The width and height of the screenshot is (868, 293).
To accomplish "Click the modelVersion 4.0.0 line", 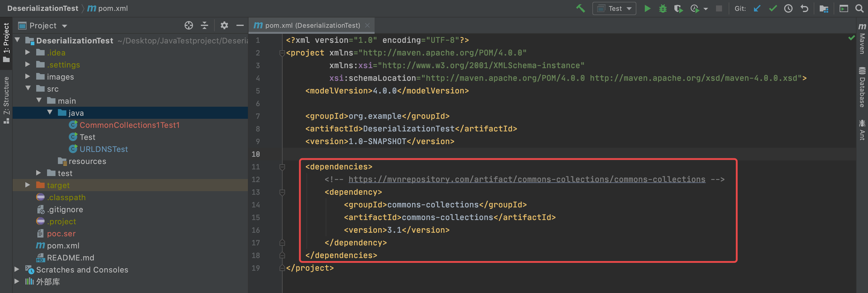I will 387,91.
